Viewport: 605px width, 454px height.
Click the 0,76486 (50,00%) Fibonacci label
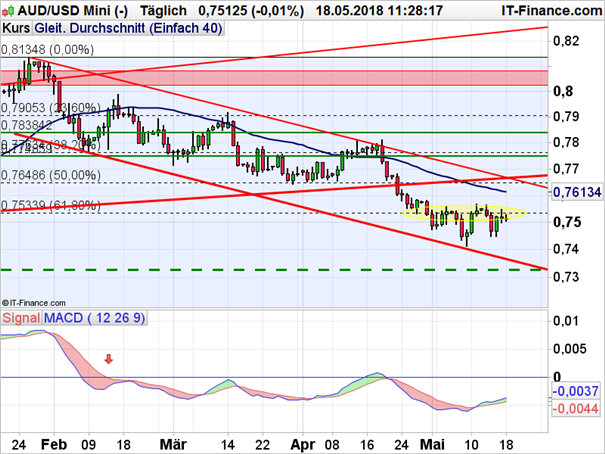(x=51, y=176)
